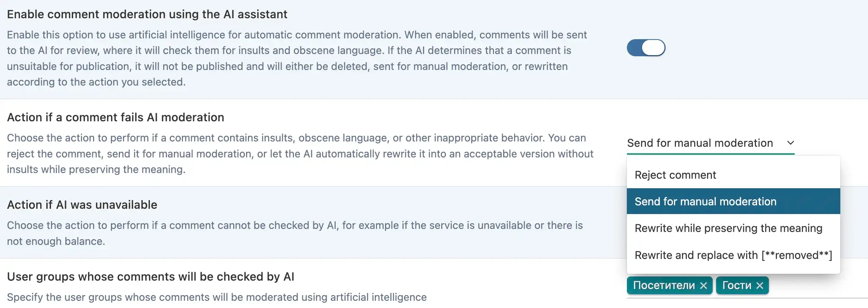Choose 'Reject comment' from the list

click(733, 175)
